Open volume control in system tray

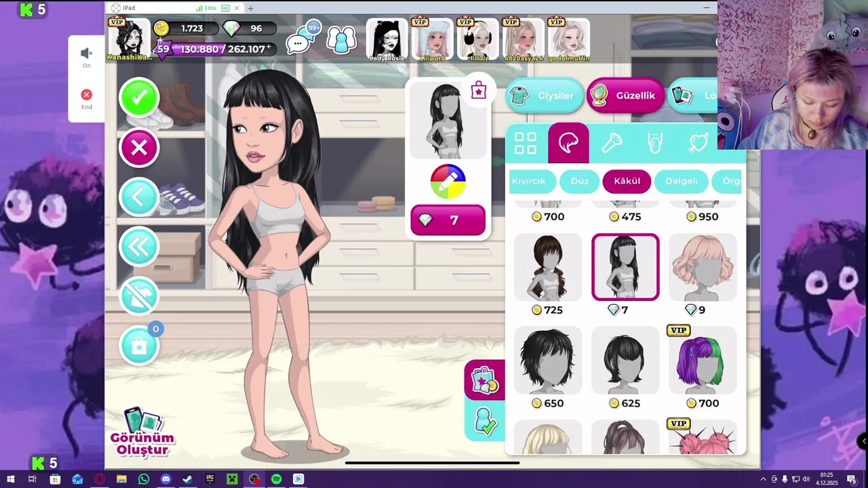coord(806,479)
